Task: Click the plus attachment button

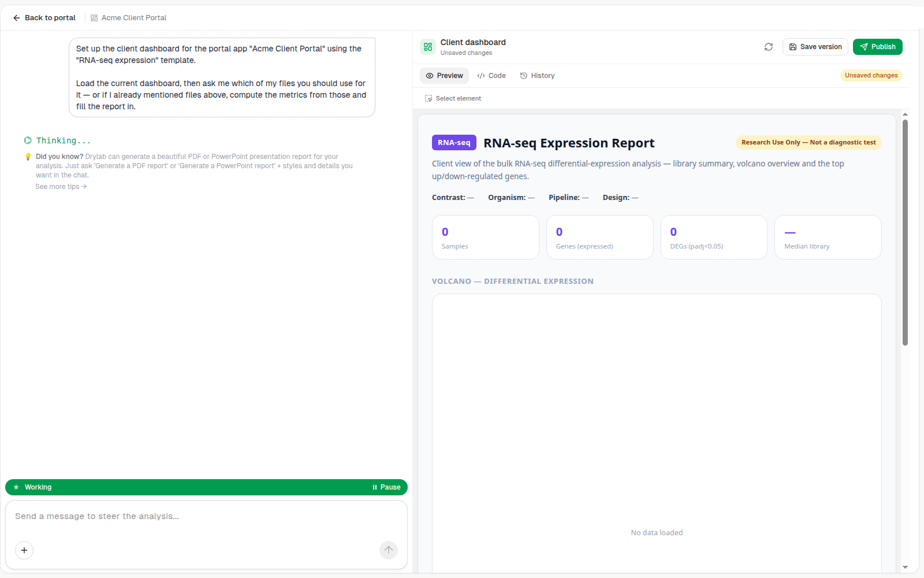Action: [x=24, y=550]
